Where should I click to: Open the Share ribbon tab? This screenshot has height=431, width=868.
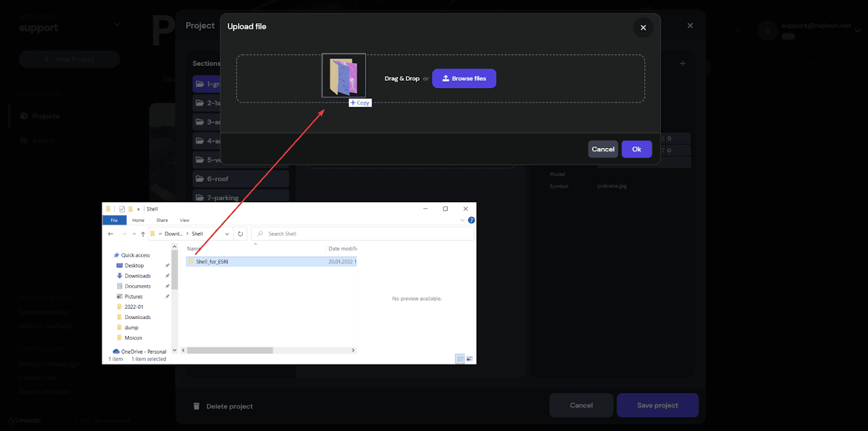pyautogui.click(x=162, y=221)
